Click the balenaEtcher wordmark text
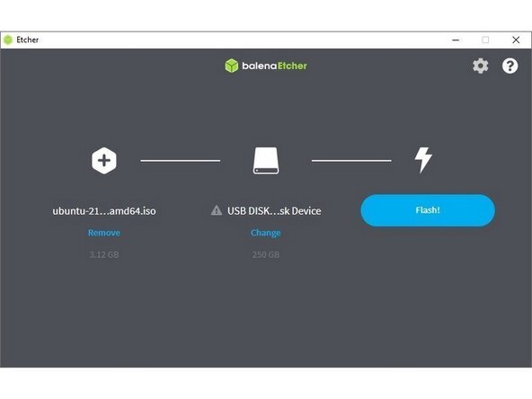The height and width of the screenshot is (399, 532). 274,66
